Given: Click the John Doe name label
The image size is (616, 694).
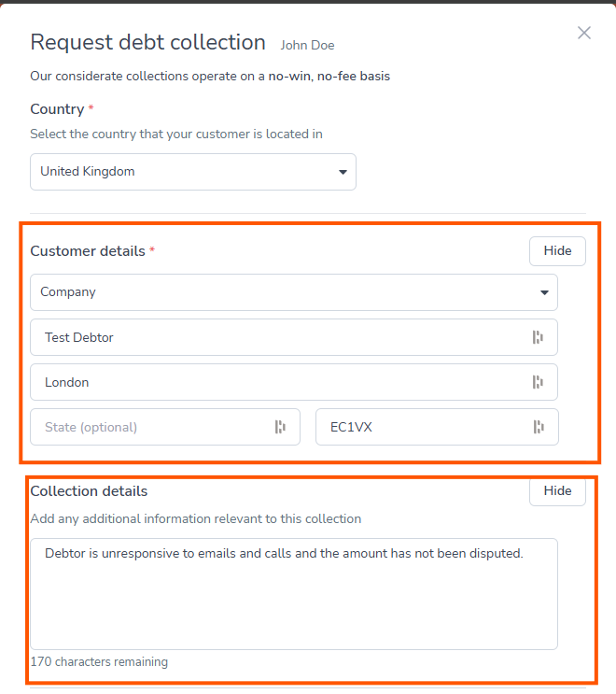Looking at the screenshot, I should click(x=307, y=45).
